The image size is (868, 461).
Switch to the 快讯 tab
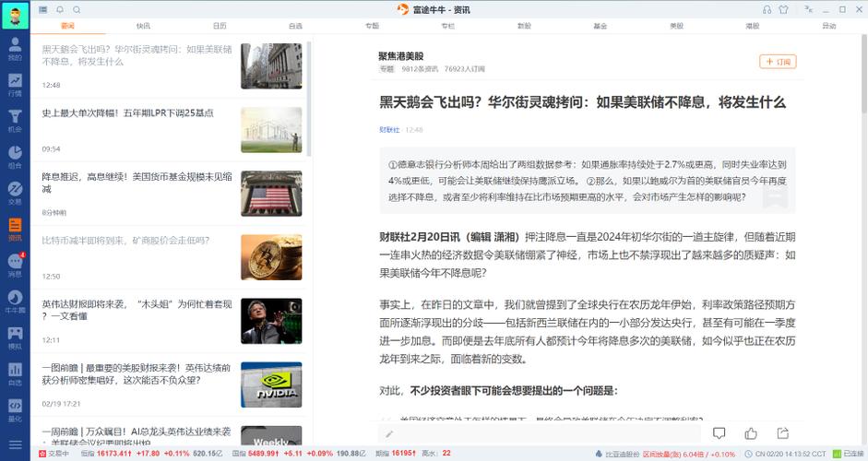pyautogui.click(x=143, y=26)
